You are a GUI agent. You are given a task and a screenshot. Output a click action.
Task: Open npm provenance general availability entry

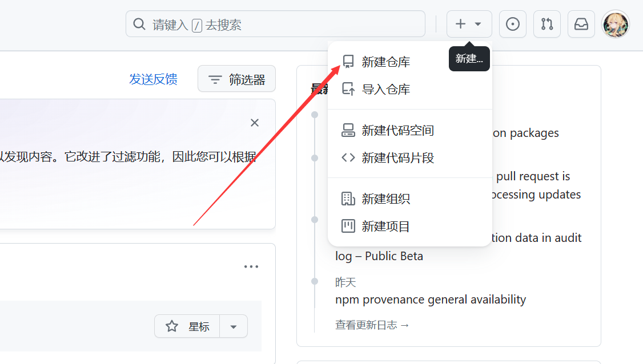pyautogui.click(x=430, y=300)
